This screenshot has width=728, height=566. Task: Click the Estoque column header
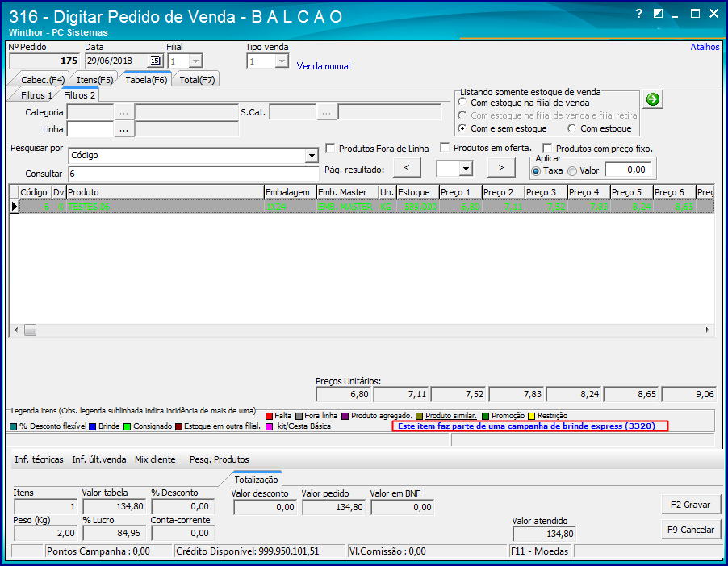click(x=418, y=192)
